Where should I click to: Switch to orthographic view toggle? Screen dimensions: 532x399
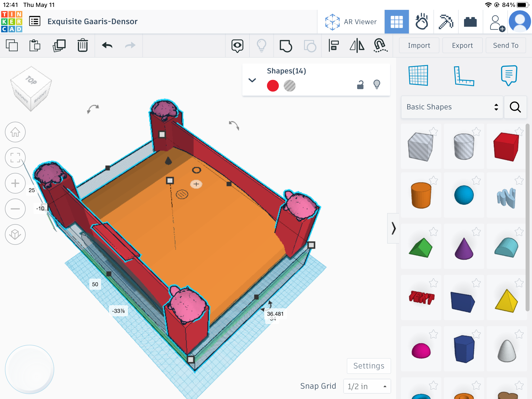click(x=15, y=234)
